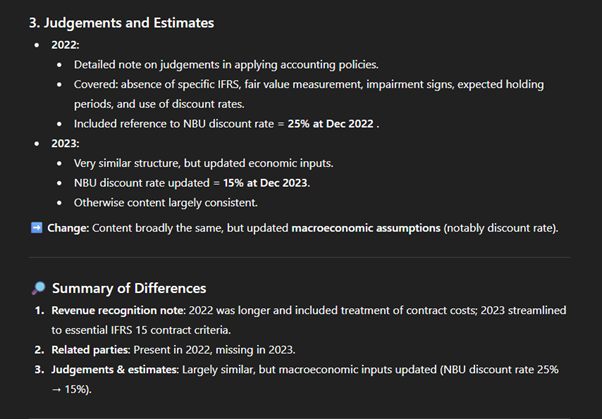Click the bold "25% at Dec 2022" text
Viewport: 602px width, 419px height.
coord(330,124)
